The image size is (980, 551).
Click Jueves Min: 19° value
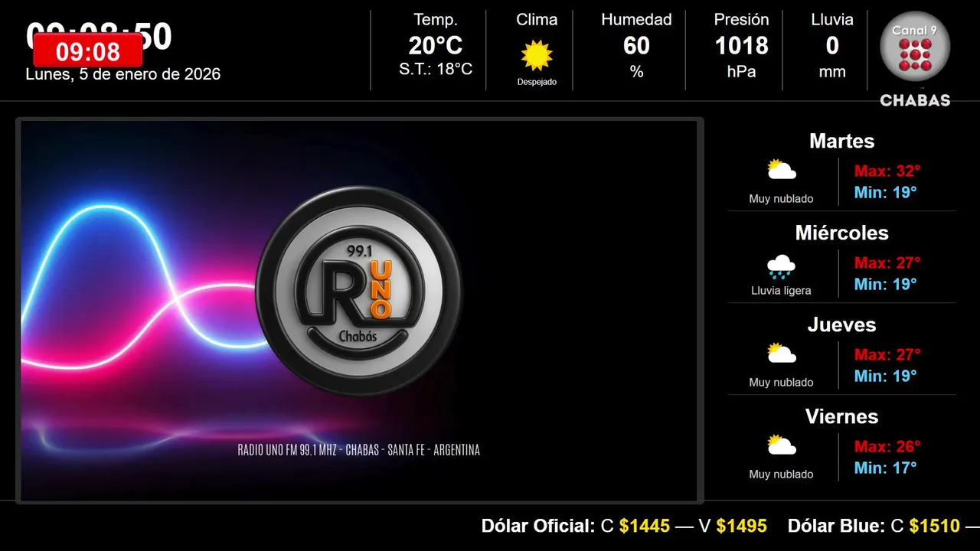coord(885,376)
